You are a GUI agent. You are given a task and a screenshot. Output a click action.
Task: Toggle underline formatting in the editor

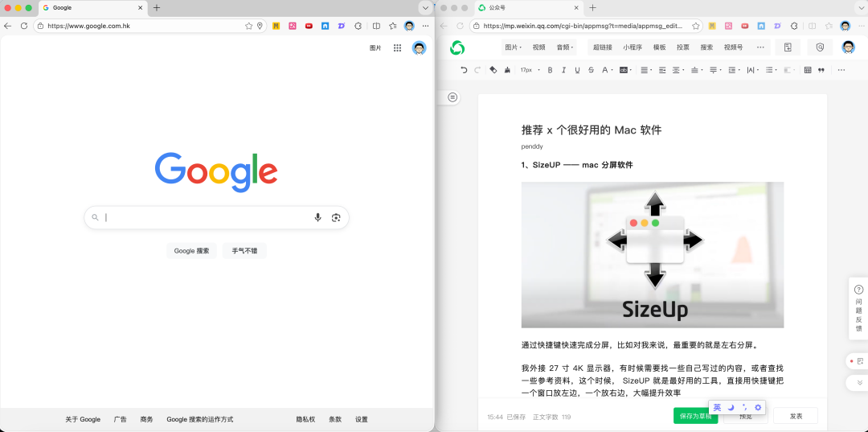pyautogui.click(x=577, y=70)
